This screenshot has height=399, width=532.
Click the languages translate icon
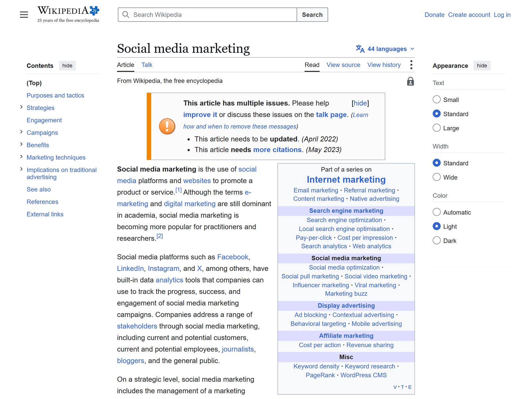[360, 49]
